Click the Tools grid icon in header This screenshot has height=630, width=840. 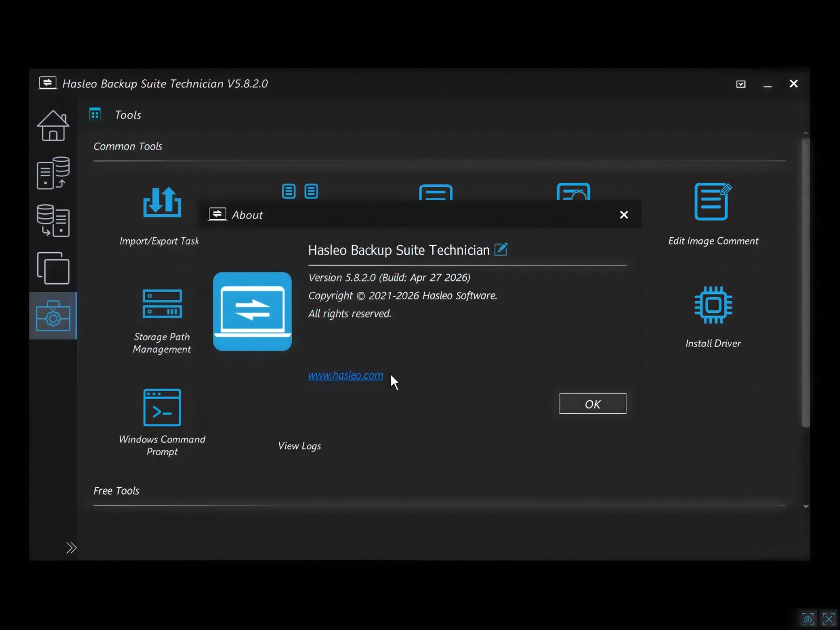(x=95, y=114)
